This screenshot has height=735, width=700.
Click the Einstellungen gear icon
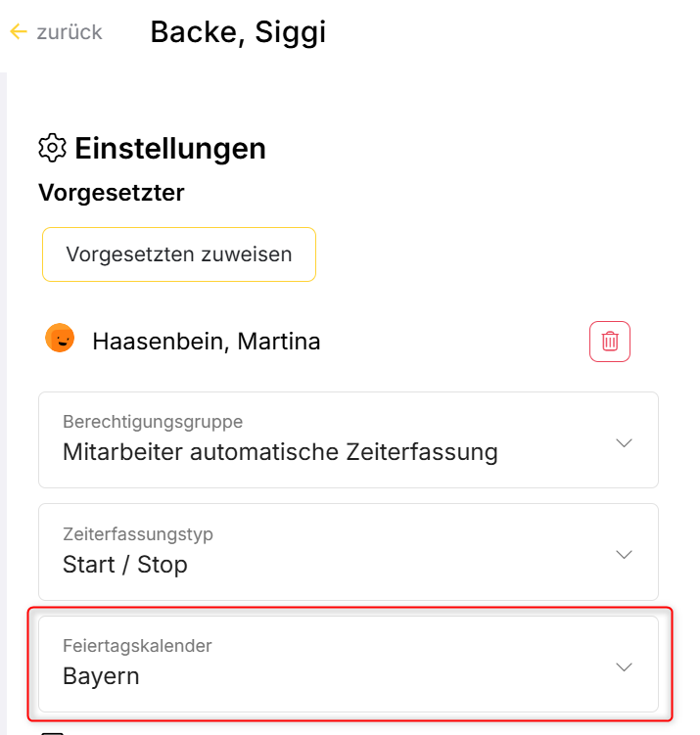[52, 148]
